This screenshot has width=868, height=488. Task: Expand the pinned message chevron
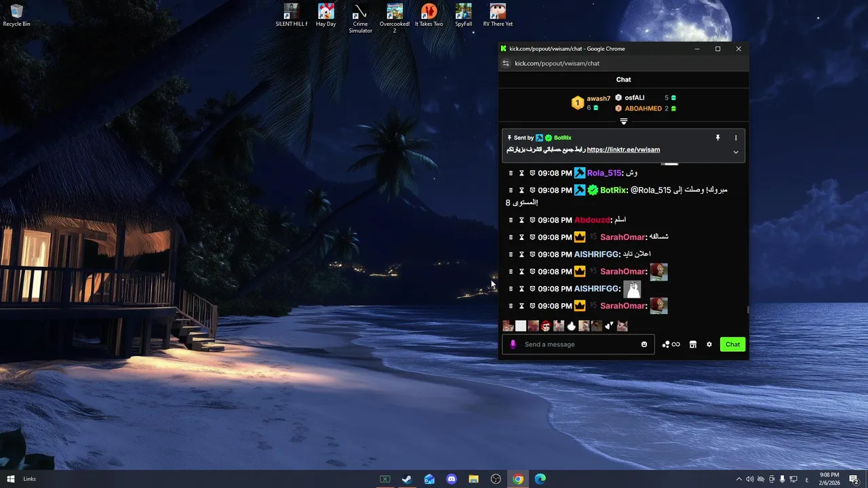tap(736, 152)
